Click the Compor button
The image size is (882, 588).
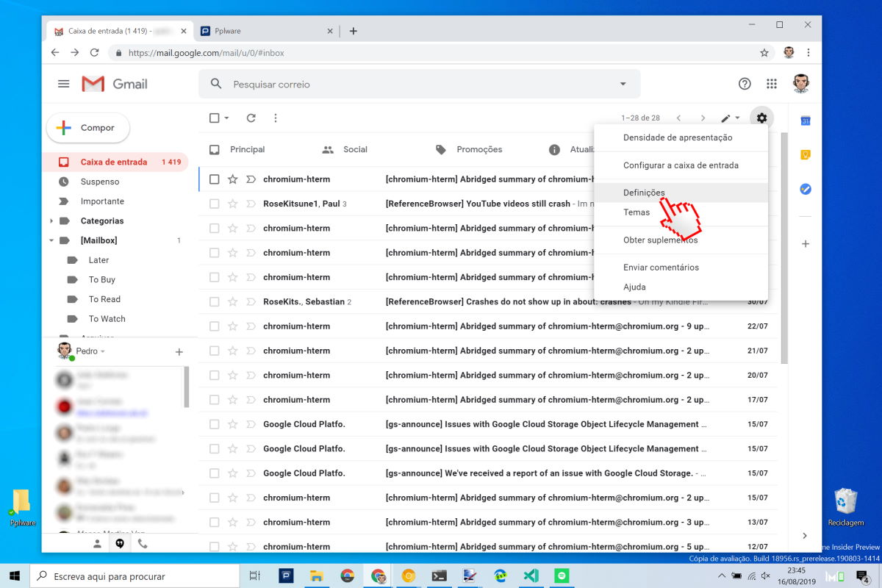[87, 127]
